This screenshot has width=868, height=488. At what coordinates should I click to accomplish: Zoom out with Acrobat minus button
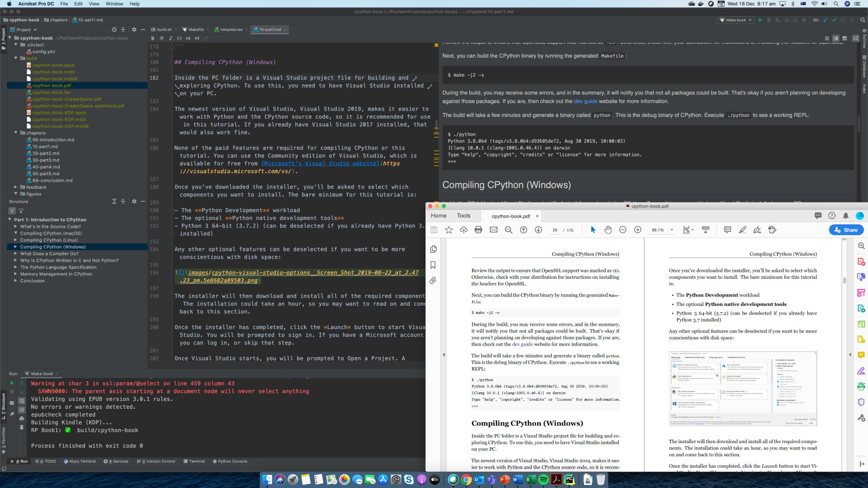623,230
